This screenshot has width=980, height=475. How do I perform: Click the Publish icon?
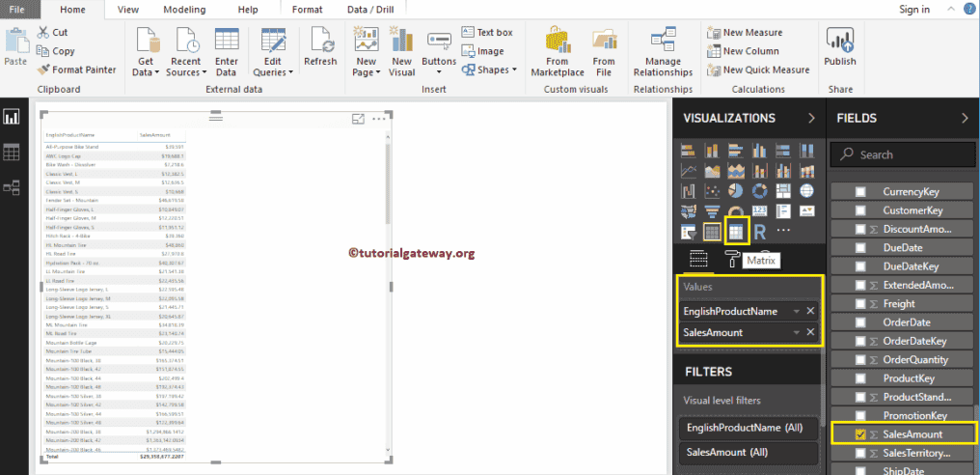[840, 40]
